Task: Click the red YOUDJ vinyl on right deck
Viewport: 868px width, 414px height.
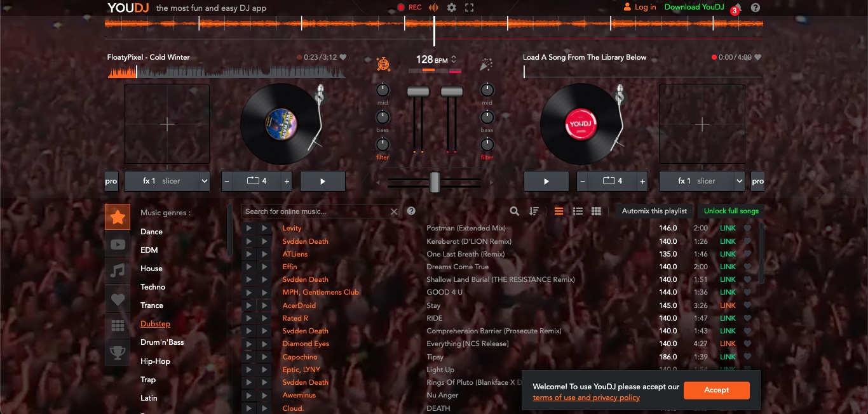Action: click(580, 123)
